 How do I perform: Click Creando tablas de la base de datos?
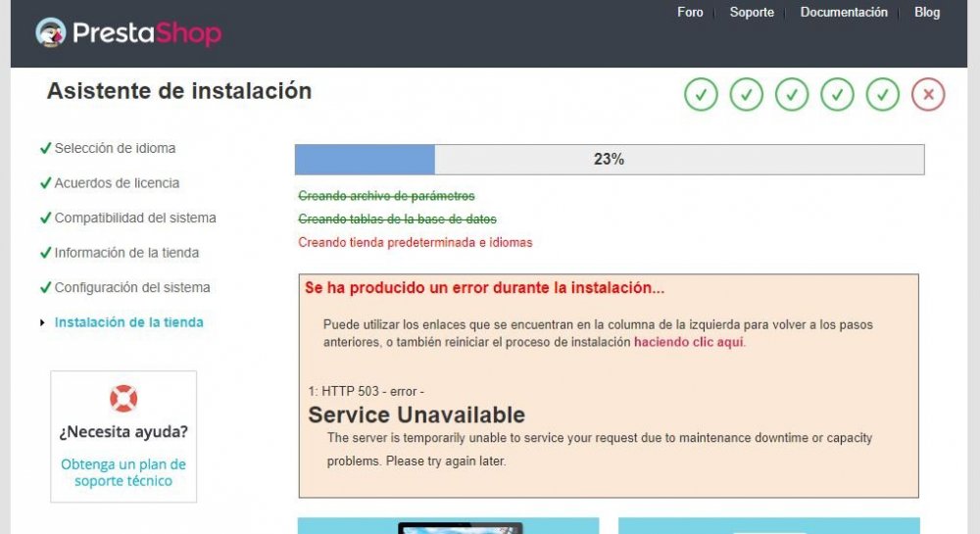coord(398,219)
